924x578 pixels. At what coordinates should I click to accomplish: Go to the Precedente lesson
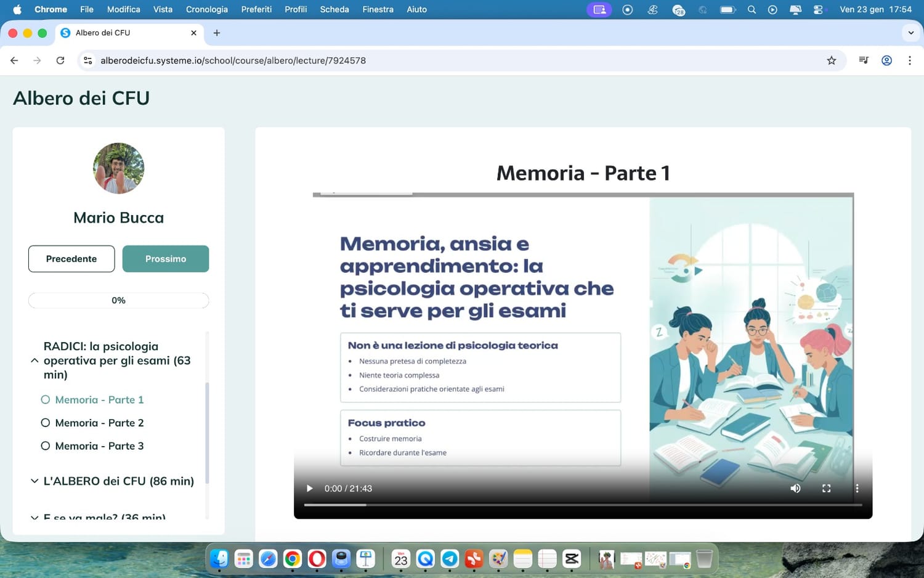pos(71,259)
